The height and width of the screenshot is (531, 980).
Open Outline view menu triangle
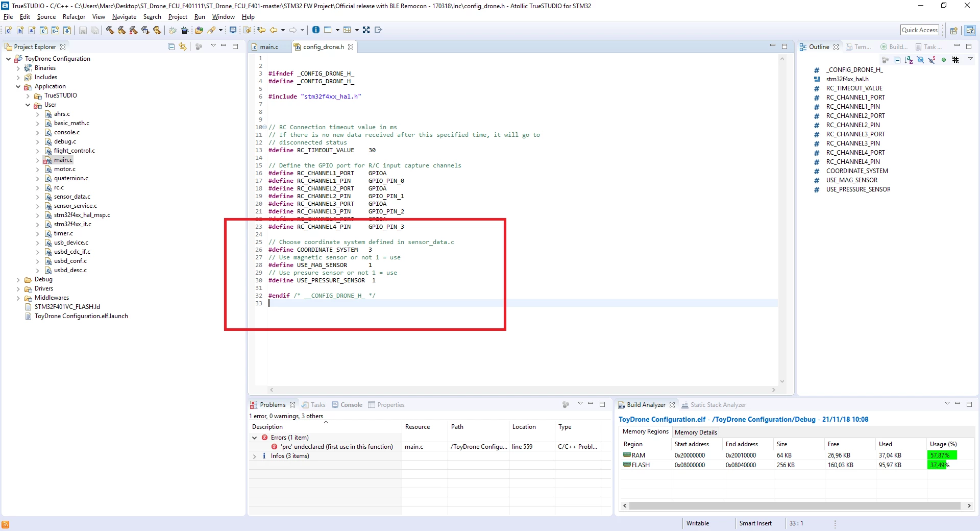970,59
